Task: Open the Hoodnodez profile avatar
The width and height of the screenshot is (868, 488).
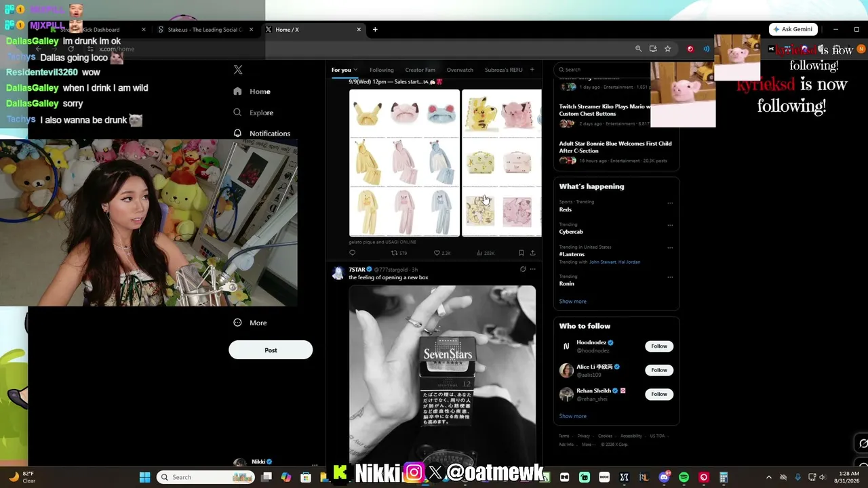Action: click(566, 346)
